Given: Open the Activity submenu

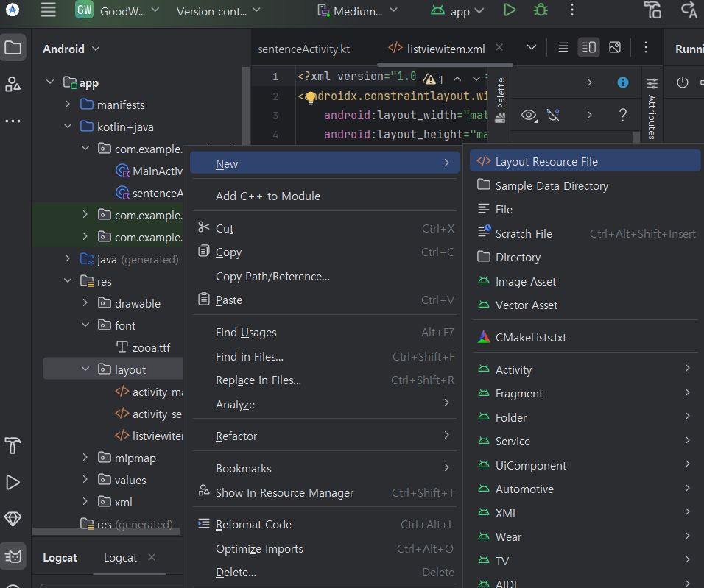Looking at the screenshot, I should tap(585, 369).
